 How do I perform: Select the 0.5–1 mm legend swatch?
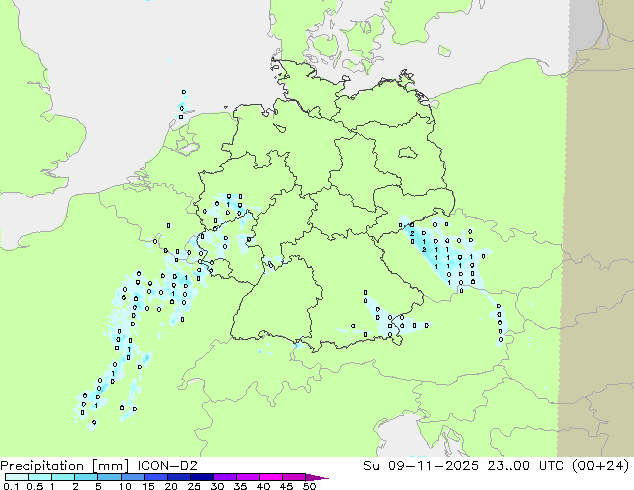pyautogui.click(x=40, y=477)
